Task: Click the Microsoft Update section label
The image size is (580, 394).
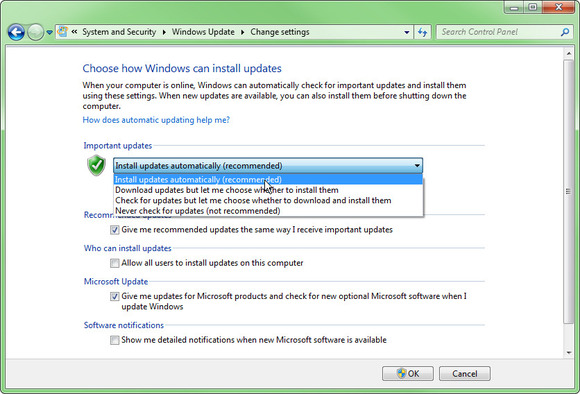Action: (x=116, y=282)
